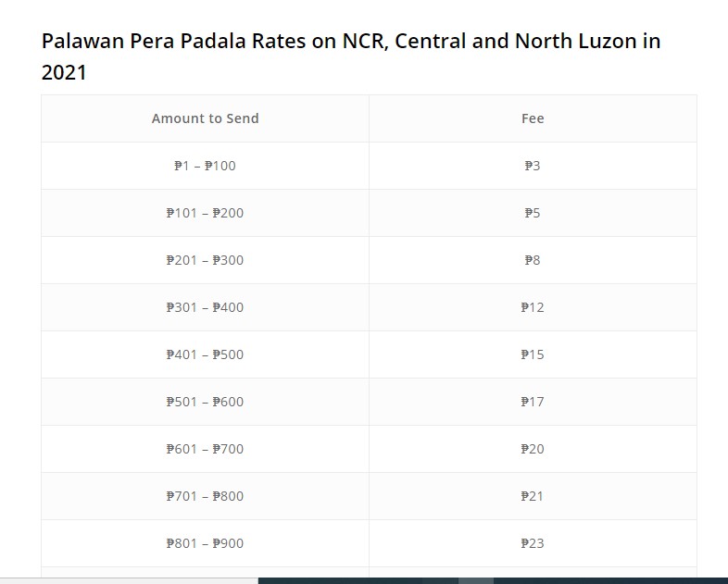Screen dimensions: 728x584
Task: Select the ₱20 fee cell
Action: click(x=533, y=449)
